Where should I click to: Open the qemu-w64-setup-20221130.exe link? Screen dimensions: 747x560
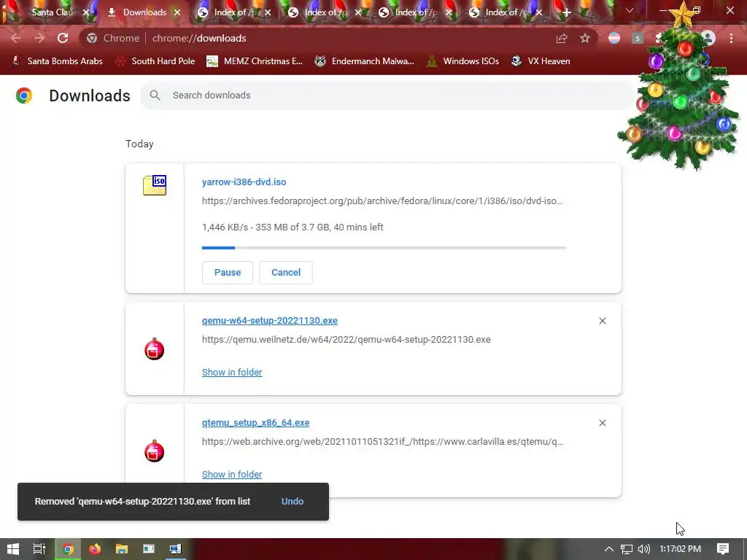click(x=270, y=321)
